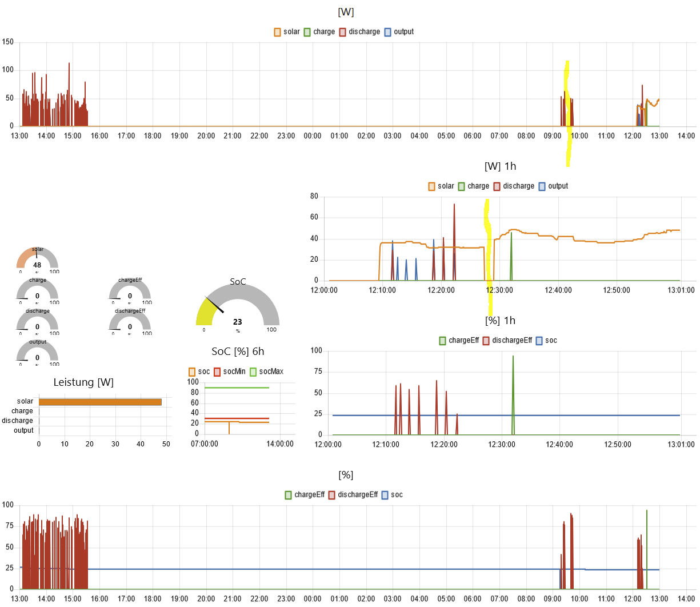Click the "[%] 1h" chart title
The height and width of the screenshot is (607, 700).
click(x=500, y=321)
